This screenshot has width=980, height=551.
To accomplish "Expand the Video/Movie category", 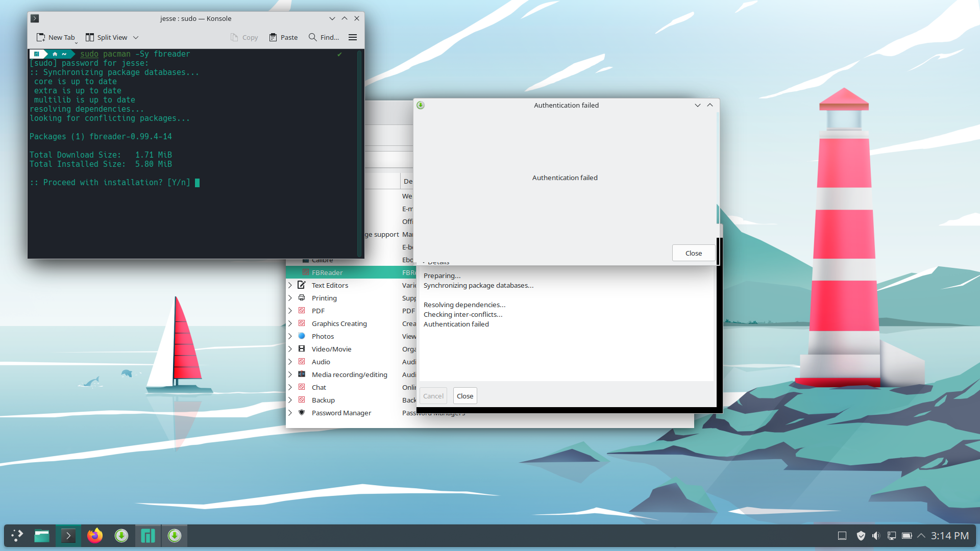I will pos(290,349).
